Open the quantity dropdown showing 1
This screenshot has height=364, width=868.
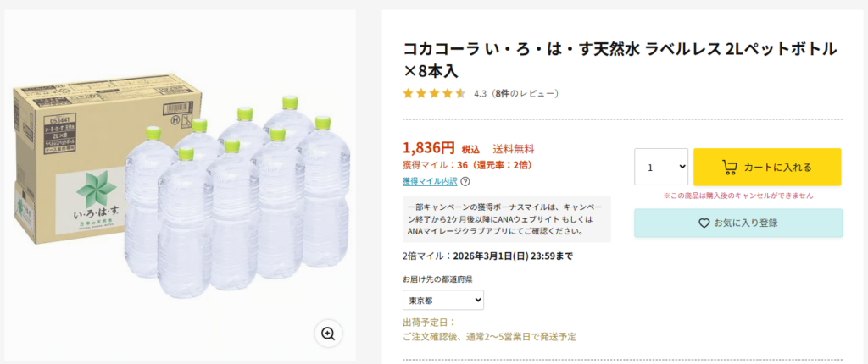click(661, 167)
